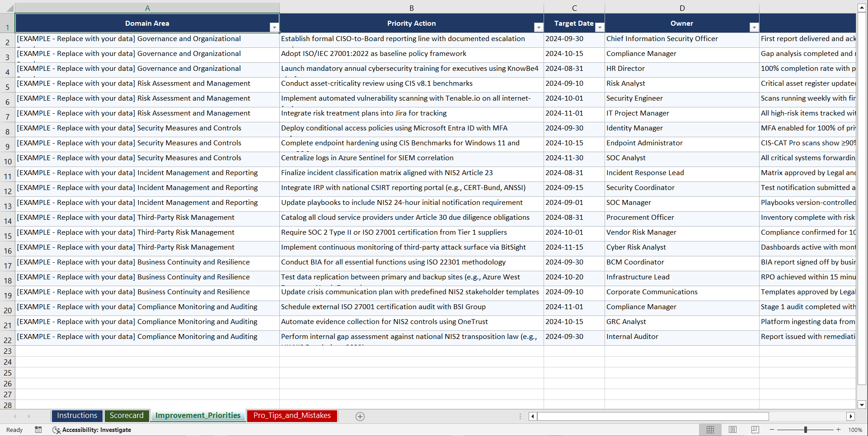Open the Domain Area filter dropdown
This screenshot has height=436, width=868.
274,27
